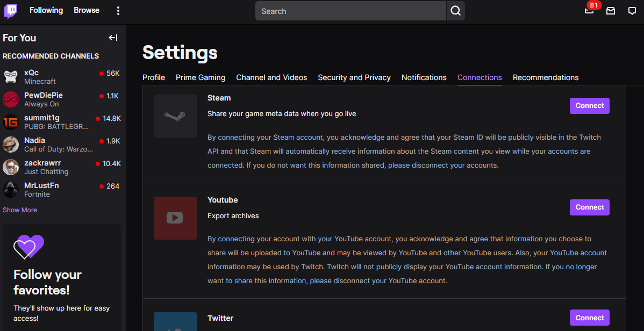Open the three-dot more menu
The image size is (644, 331).
118,11
